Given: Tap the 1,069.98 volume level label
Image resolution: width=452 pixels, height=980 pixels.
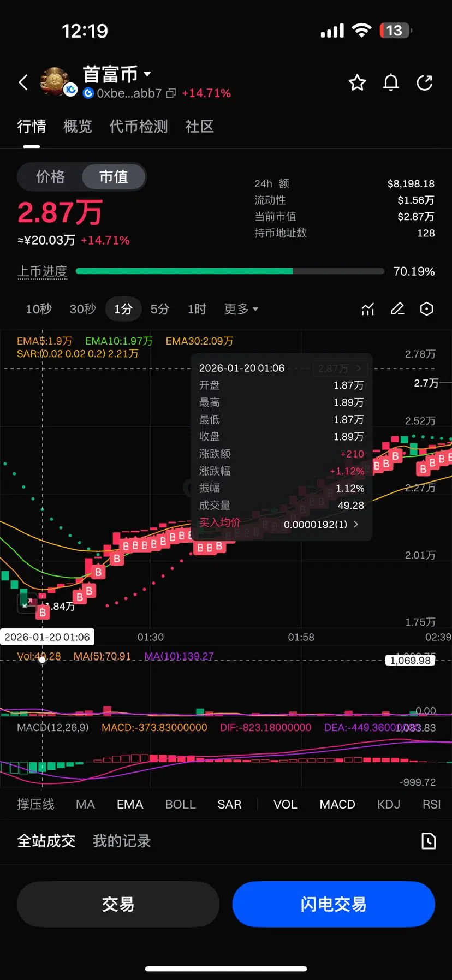Looking at the screenshot, I should tap(411, 661).
